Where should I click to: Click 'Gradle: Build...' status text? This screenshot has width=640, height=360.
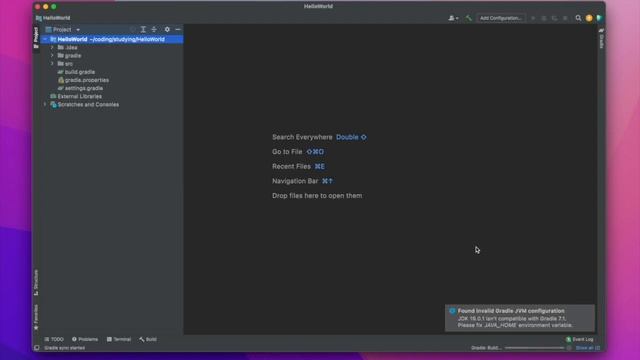tap(486, 348)
